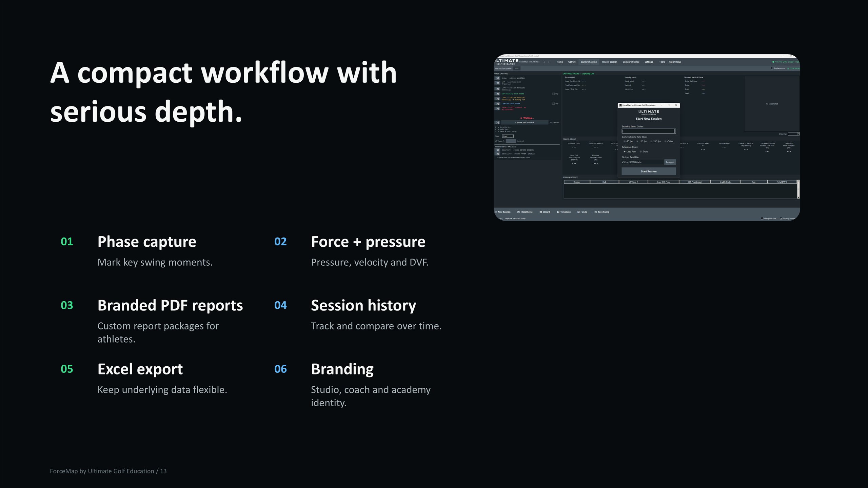Click phase key [2] Lead Hand over Trail Leg
868x488 pixels.
[x=497, y=83]
